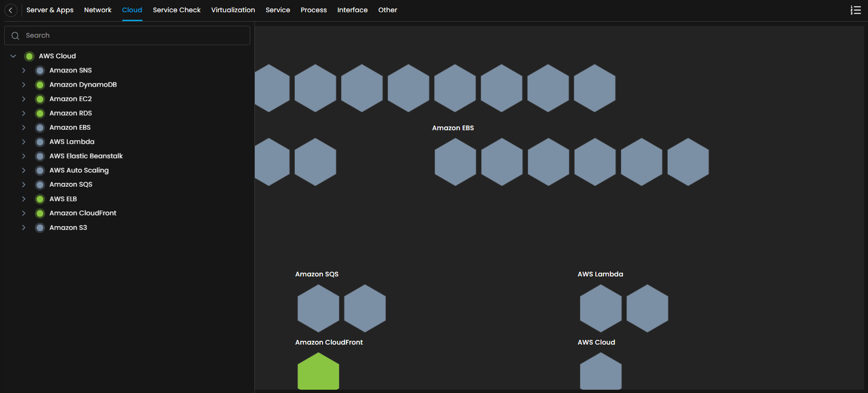The width and height of the screenshot is (868, 393).
Task: Select the hexagon under AWS Cloud label
Action: (x=601, y=371)
